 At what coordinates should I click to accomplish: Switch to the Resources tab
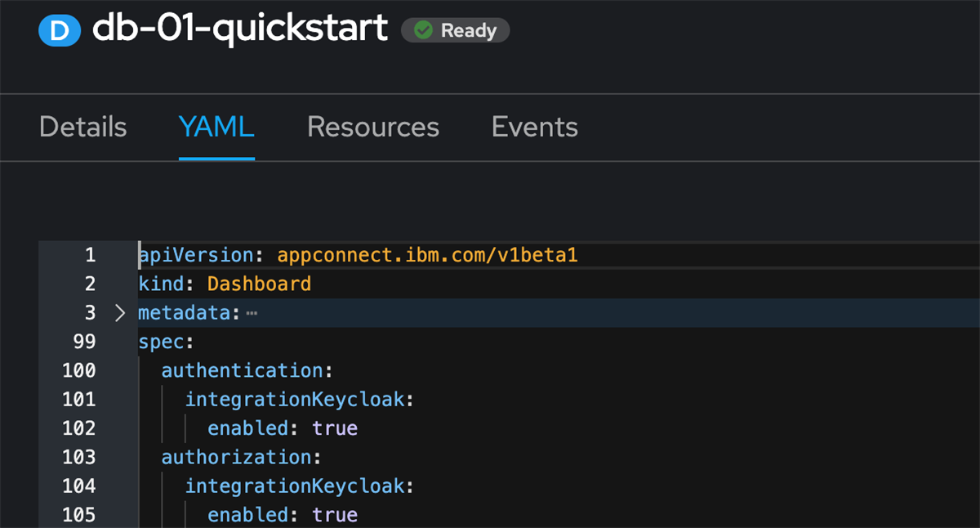click(x=373, y=127)
